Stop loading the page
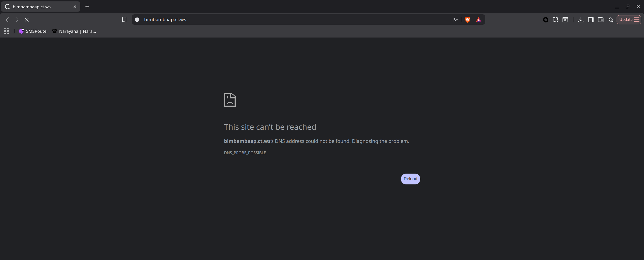This screenshot has height=260, width=644. click(x=27, y=20)
